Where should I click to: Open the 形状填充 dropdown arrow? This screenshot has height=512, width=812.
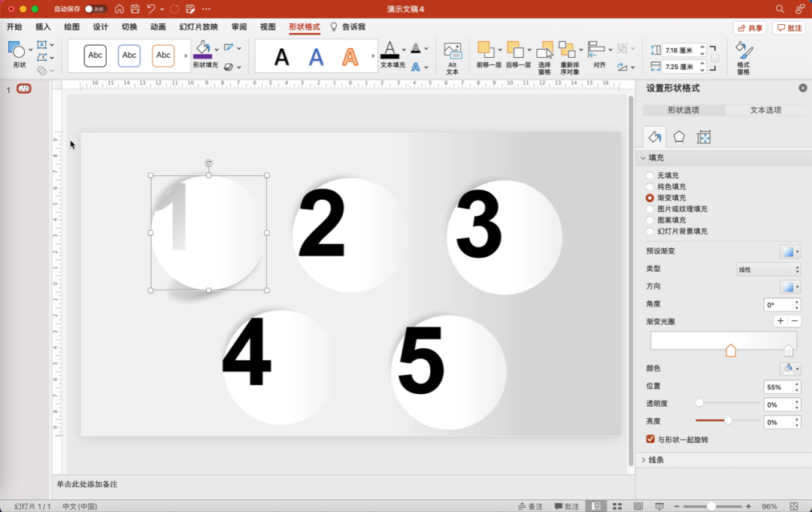pyautogui.click(x=217, y=50)
